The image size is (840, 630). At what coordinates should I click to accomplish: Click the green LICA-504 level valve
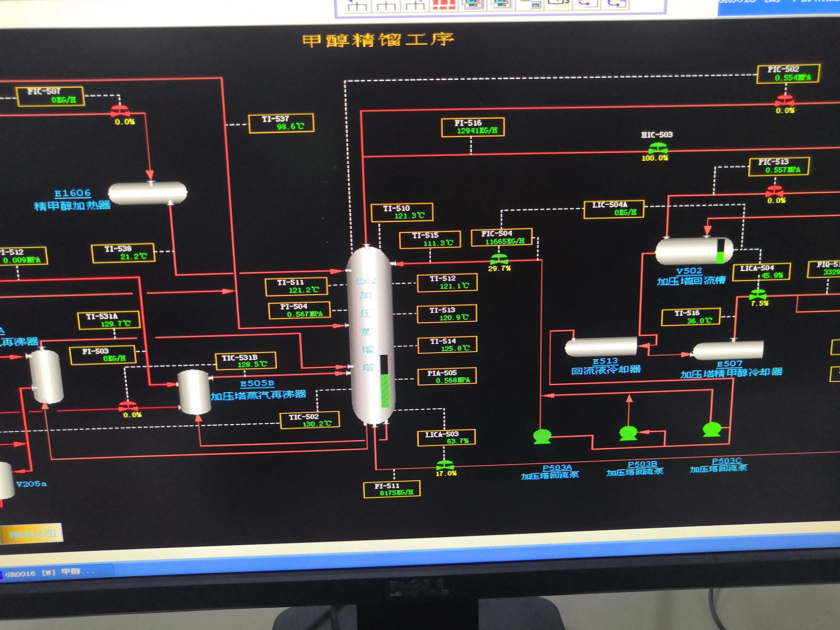click(758, 294)
